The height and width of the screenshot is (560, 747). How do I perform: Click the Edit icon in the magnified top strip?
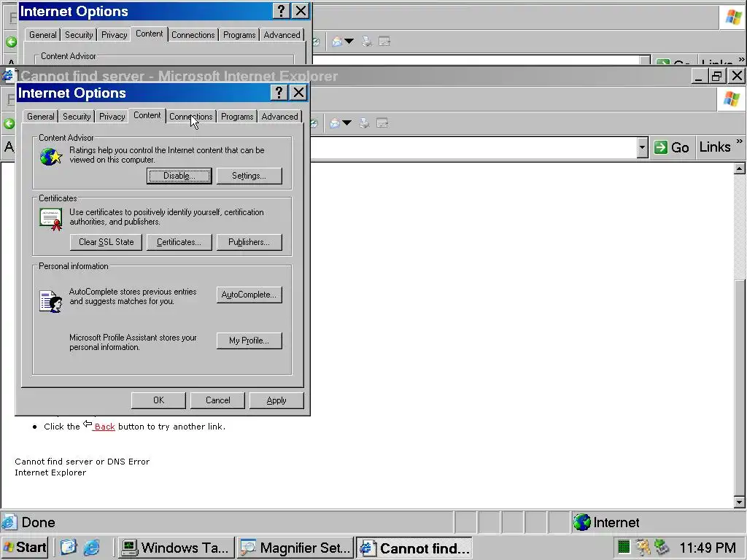pyautogui.click(x=384, y=42)
